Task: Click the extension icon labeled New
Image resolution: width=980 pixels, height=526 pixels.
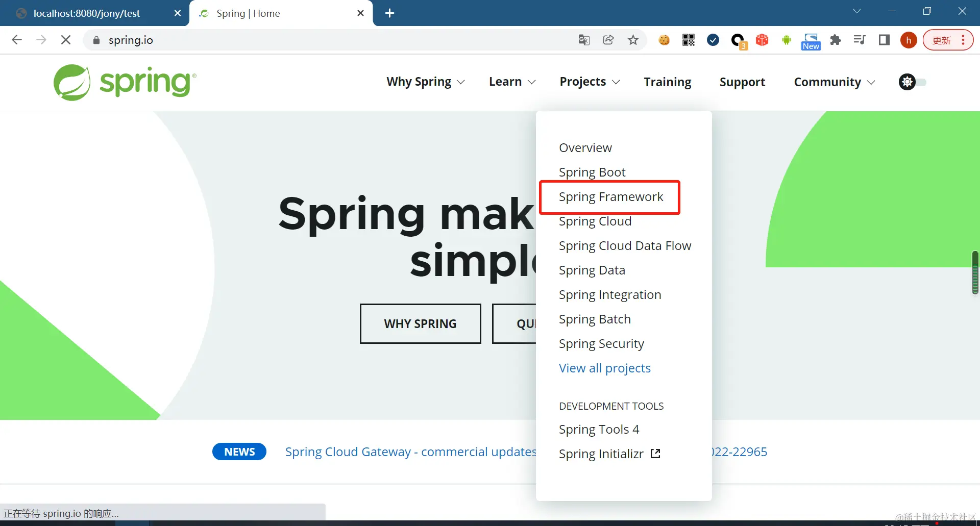Action: (811, 41)
